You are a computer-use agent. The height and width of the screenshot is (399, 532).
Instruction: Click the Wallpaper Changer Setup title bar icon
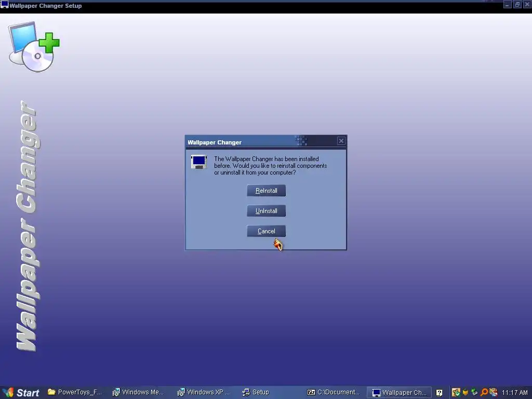tap(4, 5)
